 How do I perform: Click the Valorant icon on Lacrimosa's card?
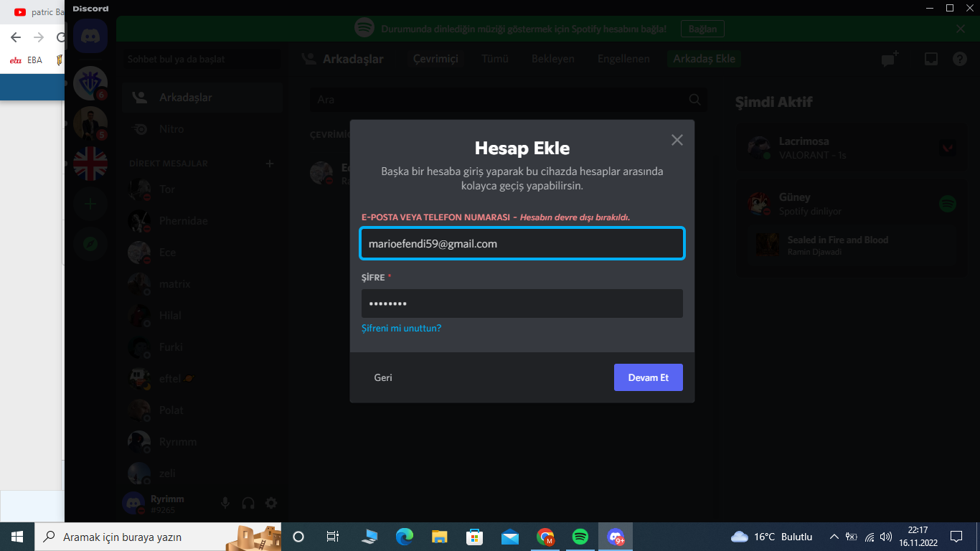(948, 148)
